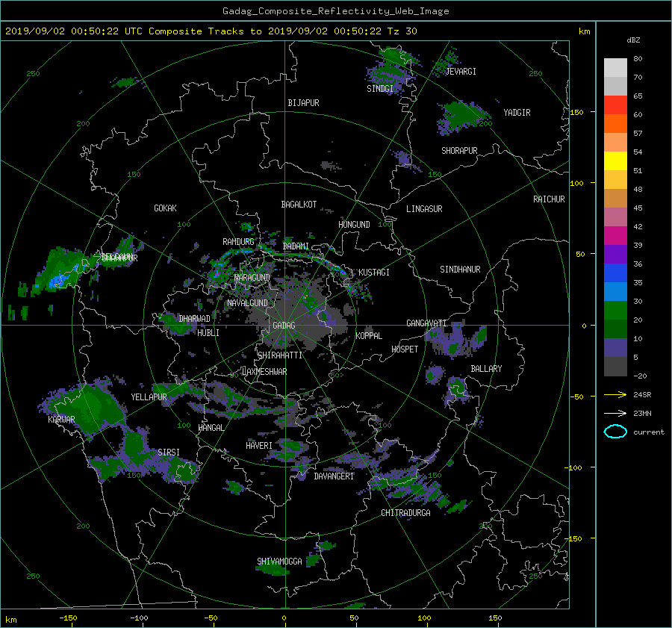Click the BALLARY city label
Viewport: 672px width, 628px height.
click(x=486, y=369)
